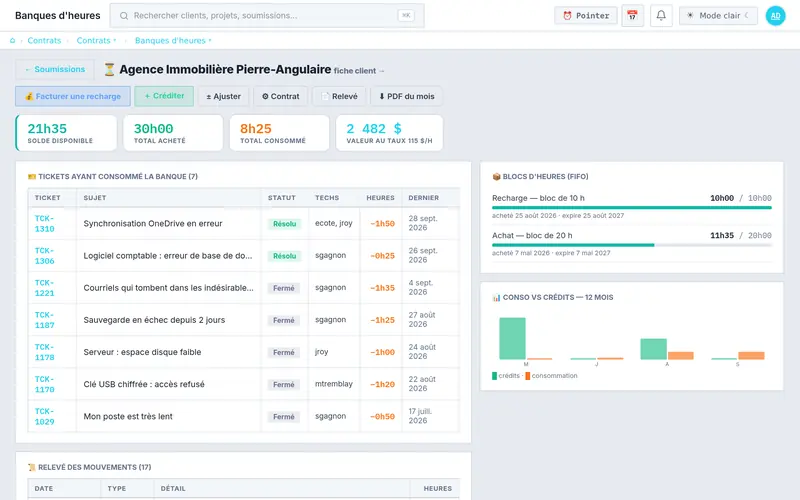Focus the search clients, projets field
The width and height of the screenshot is (800, 500).
[x=267, y=16]
